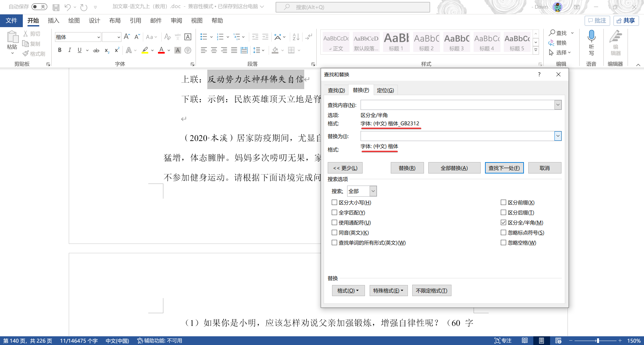The width and height of the screenshot is (644, 345).
Task: Switch to the 查找 tab
Action: click(336, 90)
